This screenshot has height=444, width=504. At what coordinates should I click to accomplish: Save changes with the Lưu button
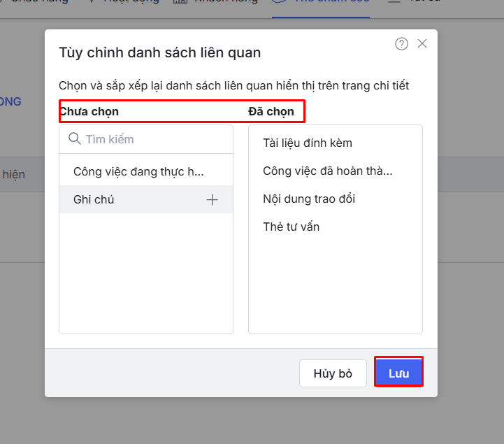(x=398, y=373)
